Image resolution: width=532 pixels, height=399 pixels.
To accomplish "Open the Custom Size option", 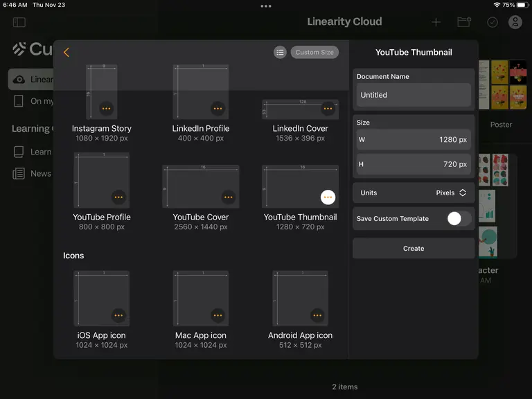I will [x=314, y=52].
